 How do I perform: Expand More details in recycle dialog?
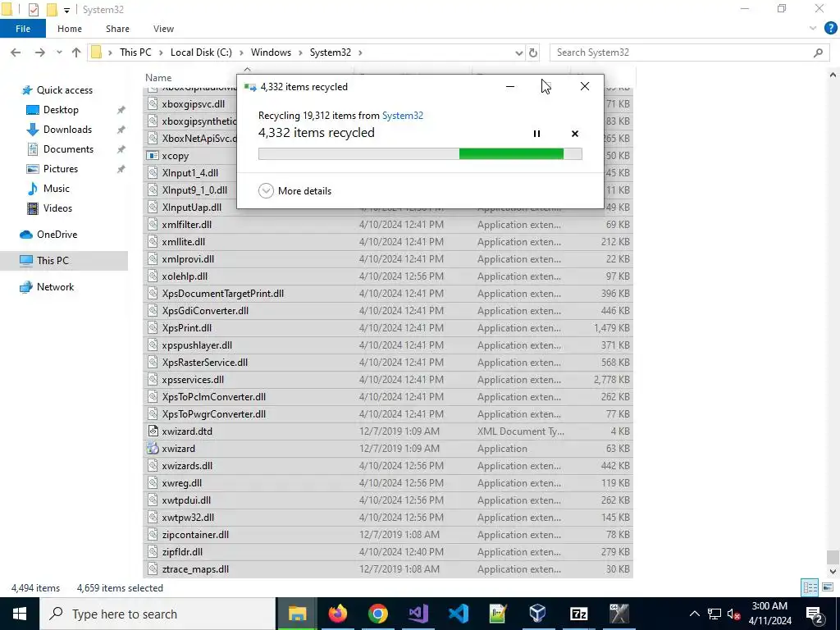(295, 190)
